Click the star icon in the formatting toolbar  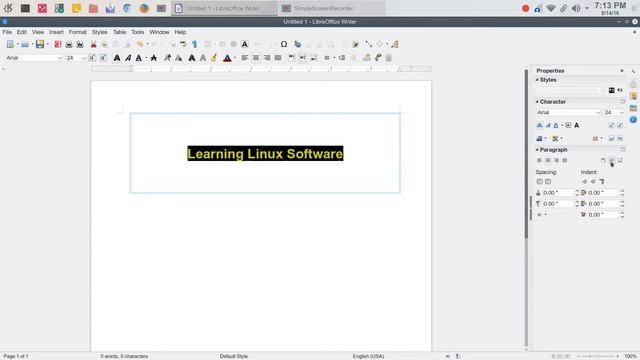coord(153,58)
